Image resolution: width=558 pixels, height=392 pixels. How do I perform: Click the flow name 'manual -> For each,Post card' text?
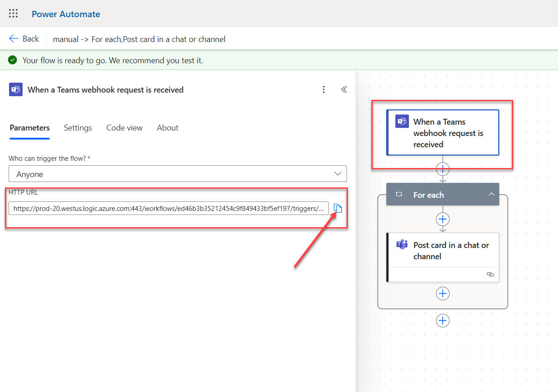(139, 39)
